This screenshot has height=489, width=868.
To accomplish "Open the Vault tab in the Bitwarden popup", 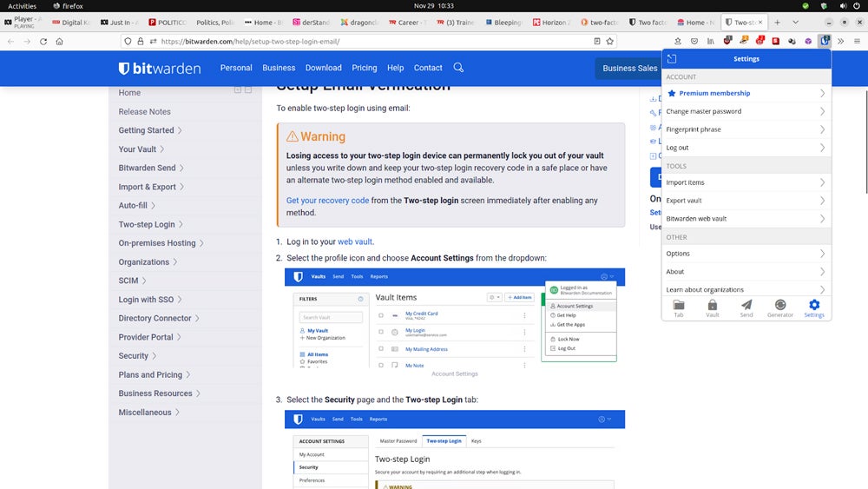I will coord(712,308).
